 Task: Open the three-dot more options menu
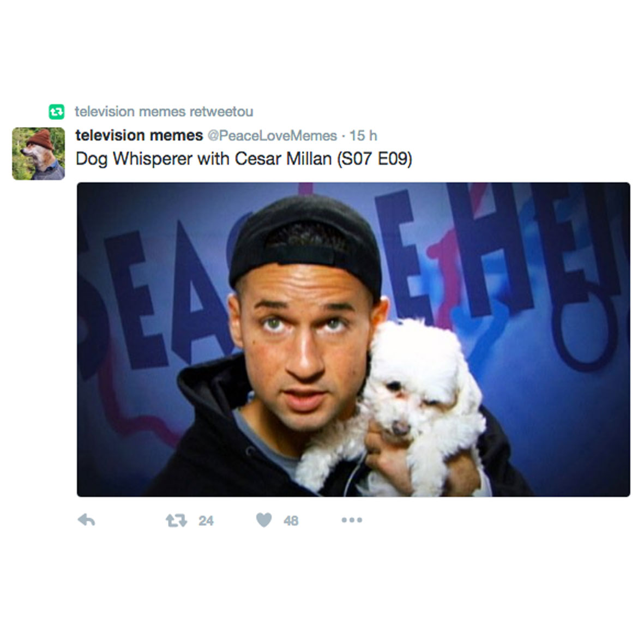[x=352, y=520]
